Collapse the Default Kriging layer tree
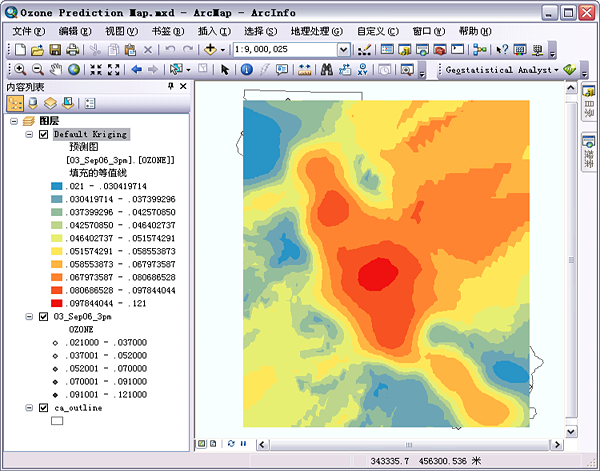600x471 pixels. click(x=29, y=134)
